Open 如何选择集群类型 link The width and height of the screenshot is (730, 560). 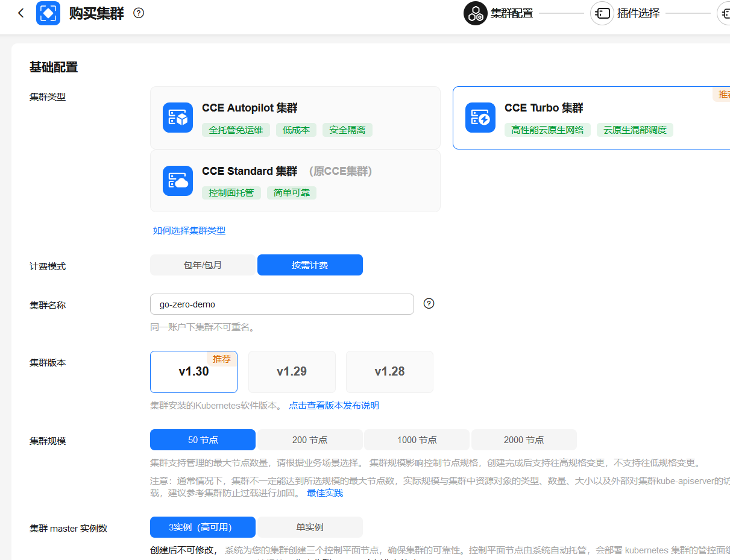pos(189,230)
